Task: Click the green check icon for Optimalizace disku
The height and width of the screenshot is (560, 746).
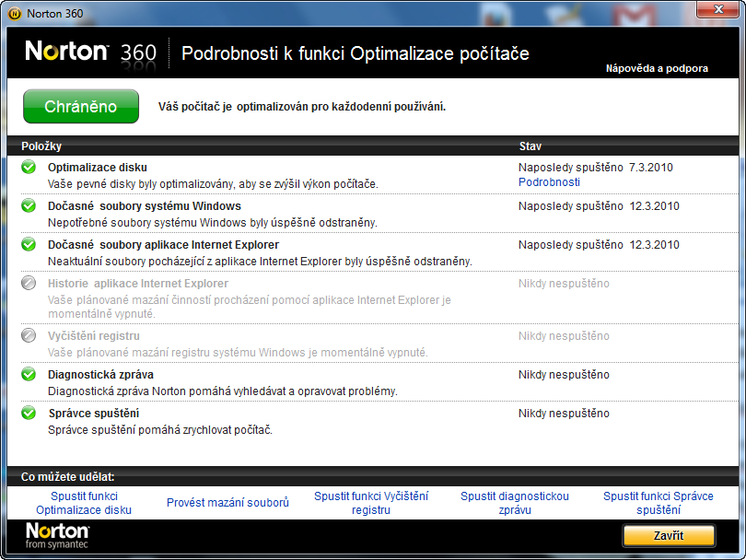Action: click(x=29, y=167)
